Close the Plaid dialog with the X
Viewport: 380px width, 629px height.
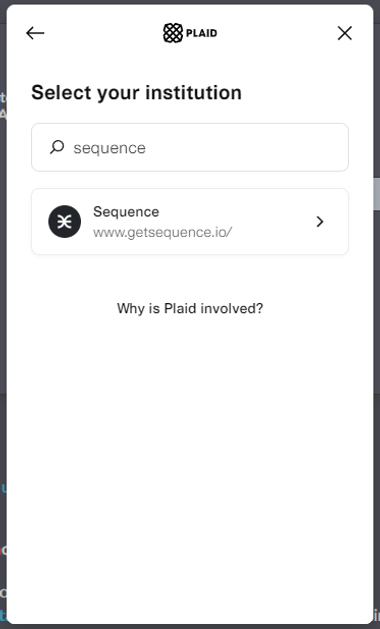[x=345, y=33]
